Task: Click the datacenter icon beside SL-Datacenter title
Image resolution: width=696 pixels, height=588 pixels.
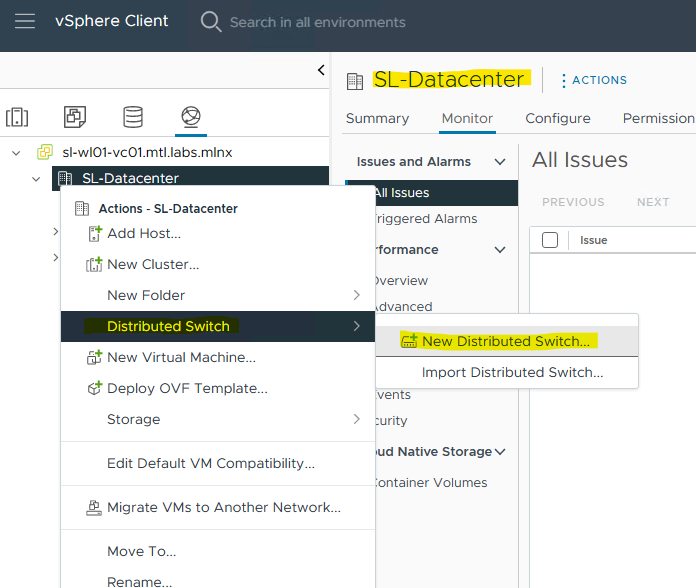Action: pos(355,81)
